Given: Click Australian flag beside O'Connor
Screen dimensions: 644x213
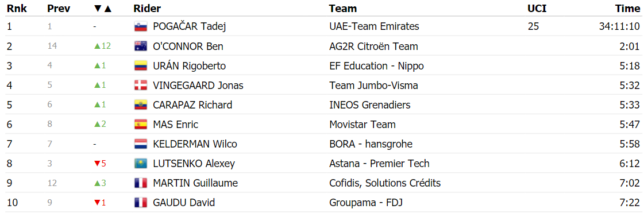Looking at the screenshot, I should [141, 47].
